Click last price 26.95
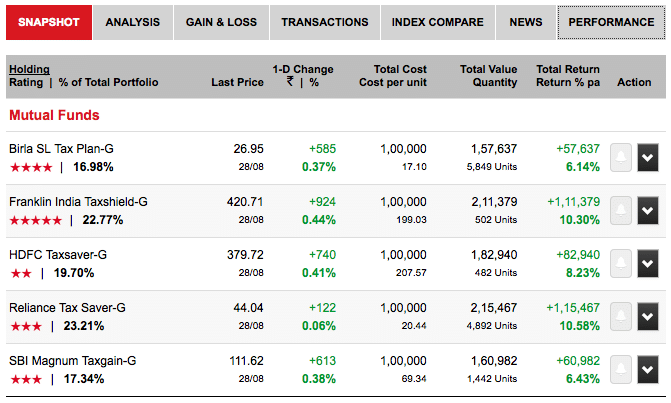The height and width of the screenshot is (403, 671). [x=249, y=149]
